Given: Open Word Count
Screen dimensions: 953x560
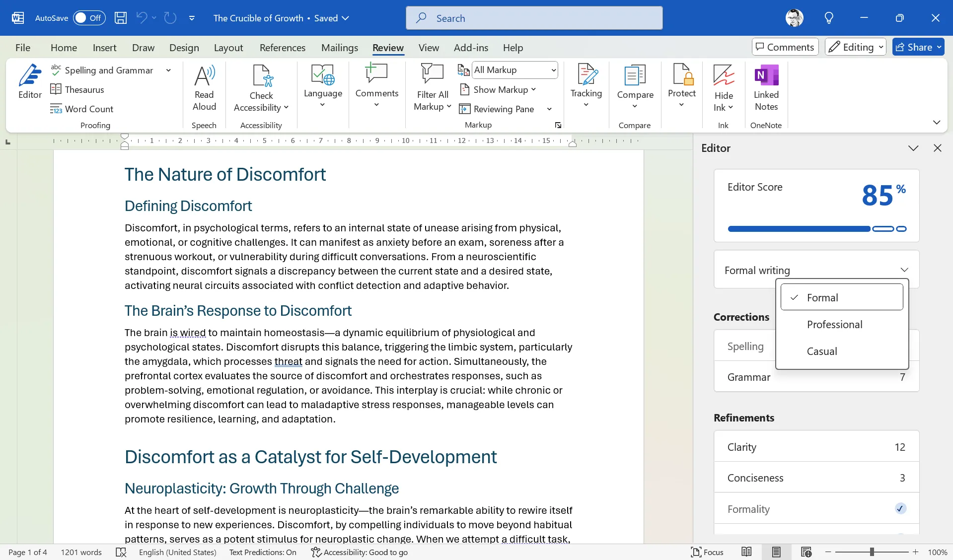Looking at the screenshot, I should (88, 109).
